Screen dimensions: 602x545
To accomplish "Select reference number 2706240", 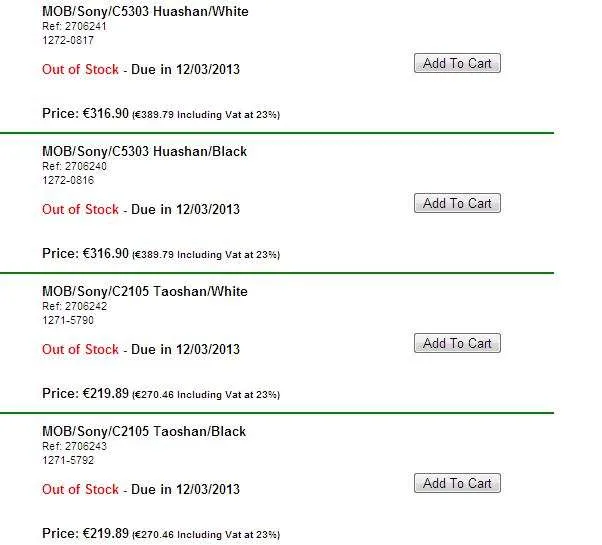I will [85, 167].
